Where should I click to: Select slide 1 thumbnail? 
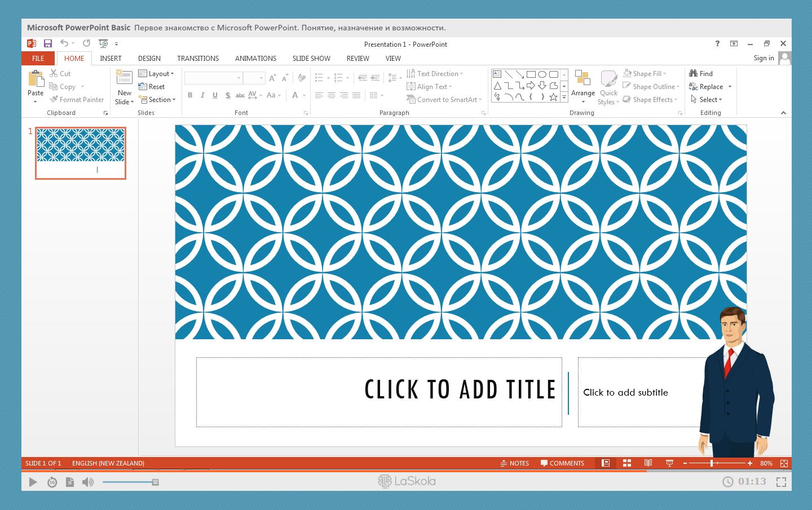(x=81, y=153)
